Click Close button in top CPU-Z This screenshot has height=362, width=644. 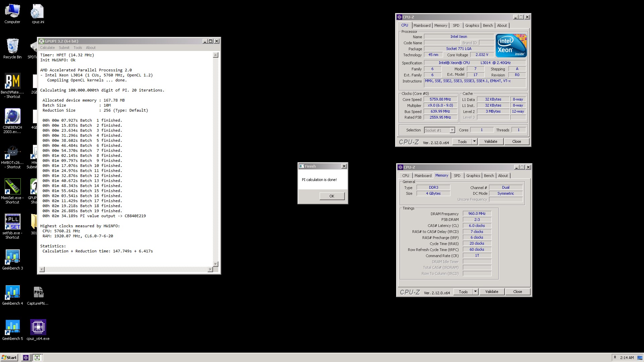[x=517, y=142]
